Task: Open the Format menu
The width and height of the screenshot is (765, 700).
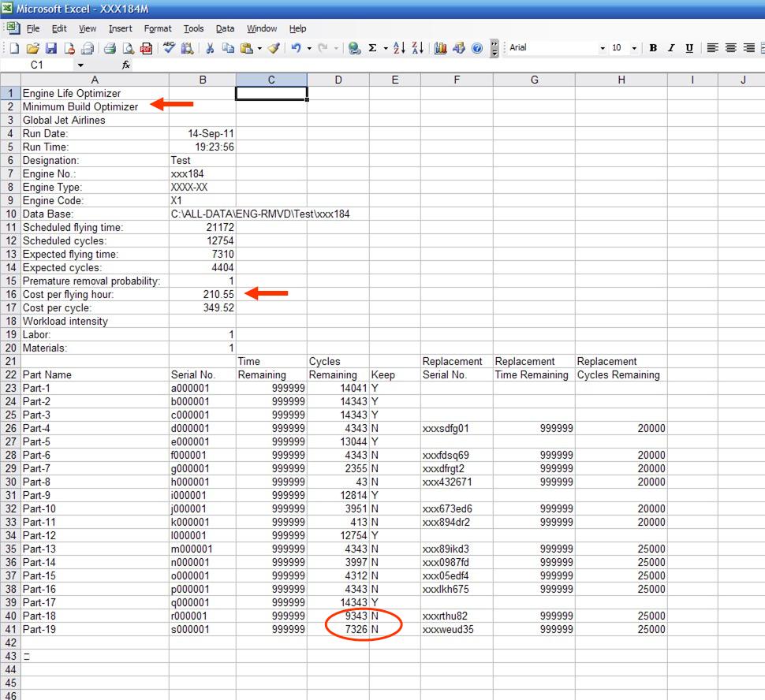Action: pyautogui.click(x=158, y=28)
